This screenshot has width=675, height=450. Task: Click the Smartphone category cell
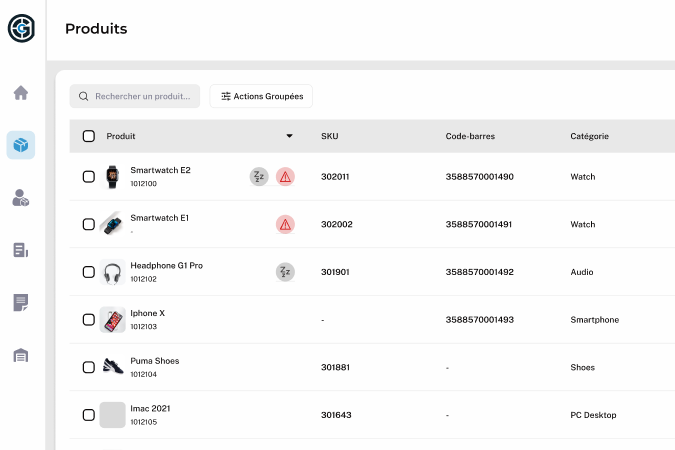[594, 320]
